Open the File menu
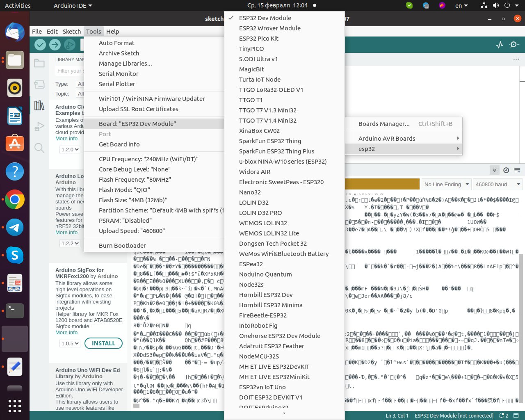The image size is (525, 420). coord(37,32)
